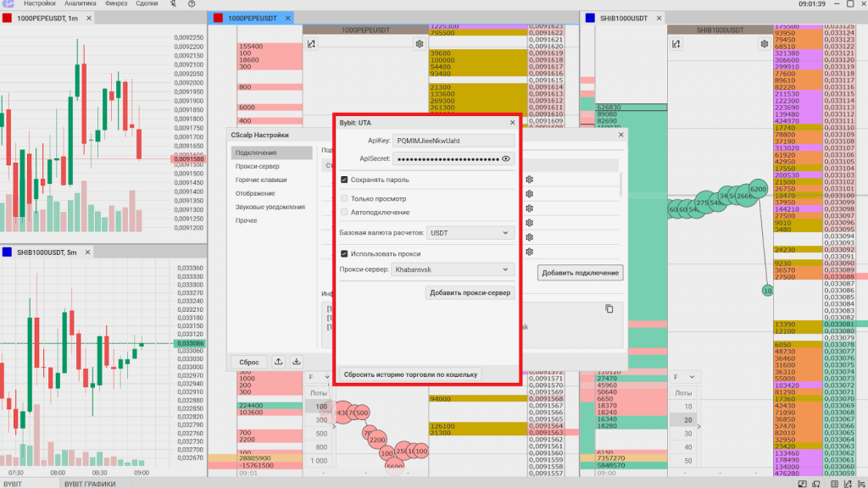
Task: Close the Bybit: UTA dialog
Action: coord(512,123)
